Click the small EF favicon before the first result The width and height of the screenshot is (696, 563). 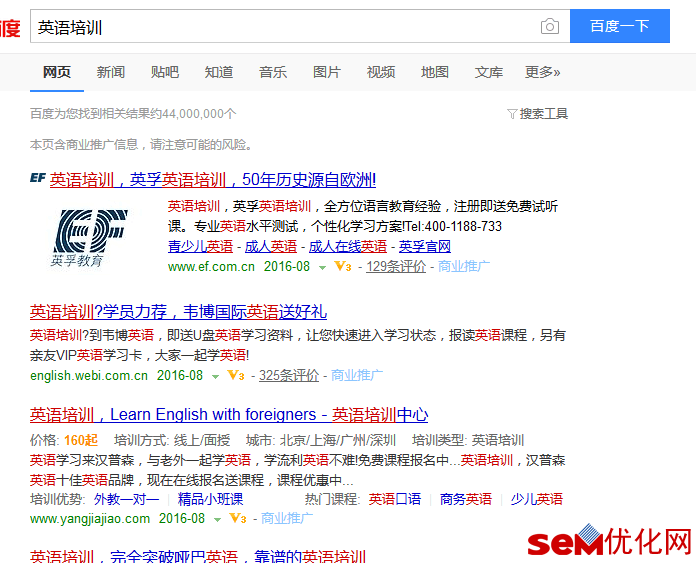pos(38,178)
